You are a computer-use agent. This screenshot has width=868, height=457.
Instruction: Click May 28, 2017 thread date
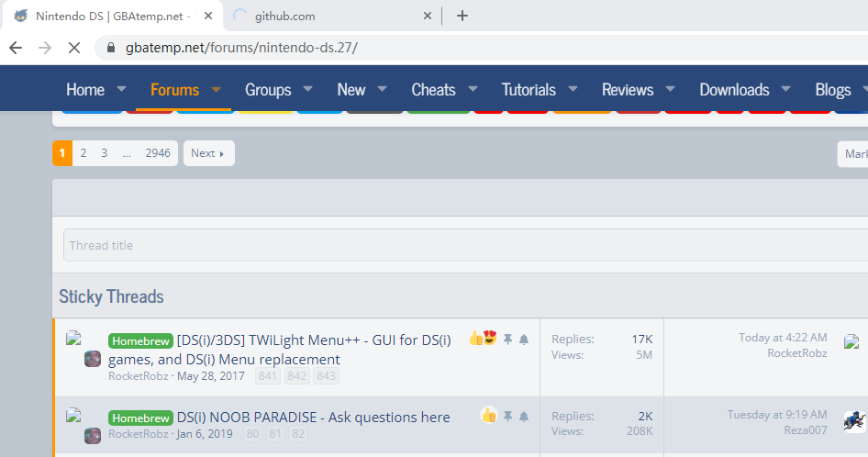click(x=211, y=376)
